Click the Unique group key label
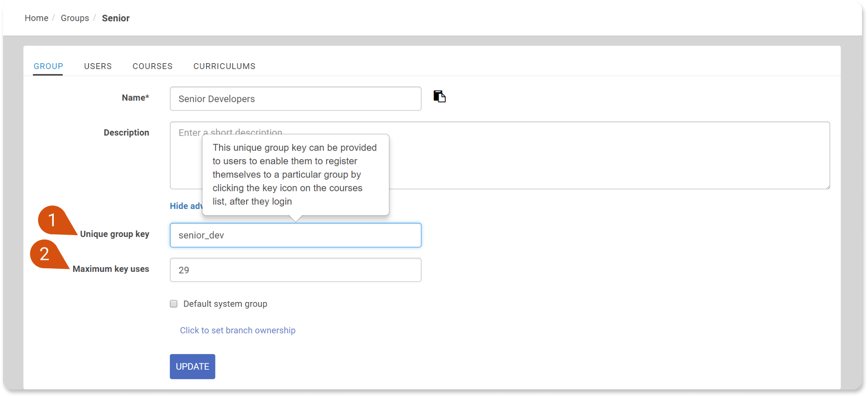This screenshot has width=868, height=397. (115, 234)
